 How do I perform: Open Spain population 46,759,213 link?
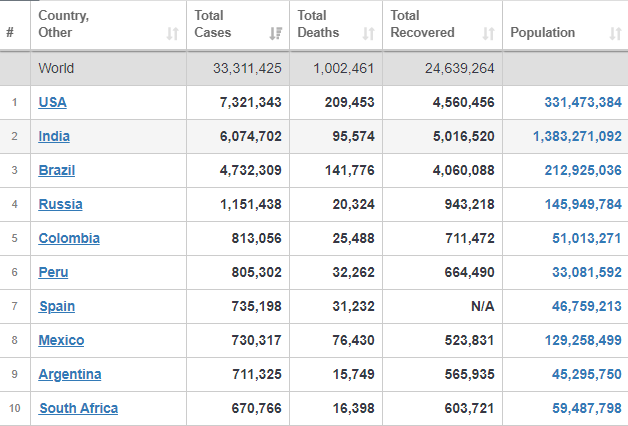[587, 306]
